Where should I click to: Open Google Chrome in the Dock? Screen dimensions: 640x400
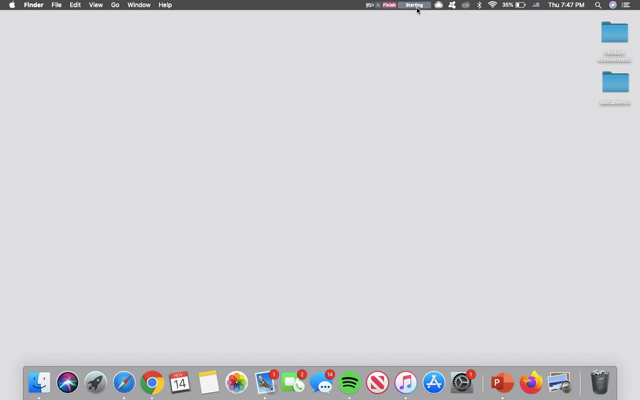[x=152, y=382]
